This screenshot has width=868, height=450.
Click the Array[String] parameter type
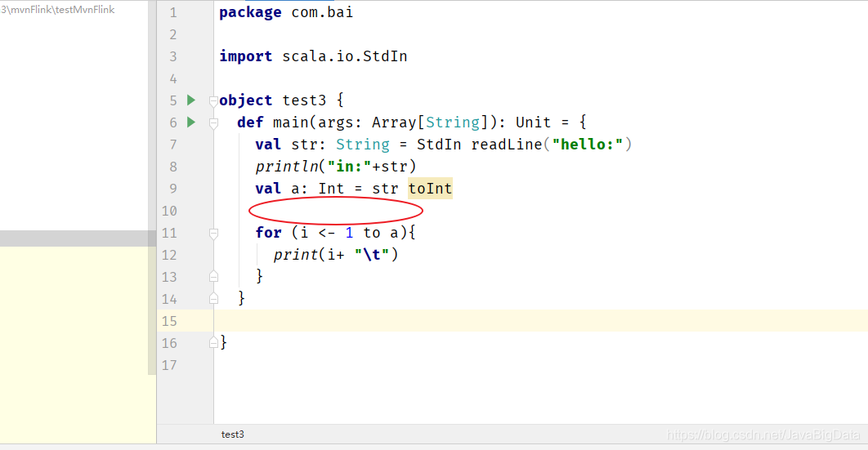click(x=430, y=123)
